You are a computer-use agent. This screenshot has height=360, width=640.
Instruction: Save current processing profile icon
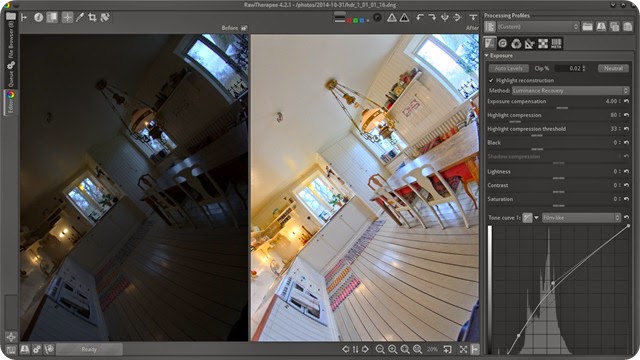click(601, 27)
